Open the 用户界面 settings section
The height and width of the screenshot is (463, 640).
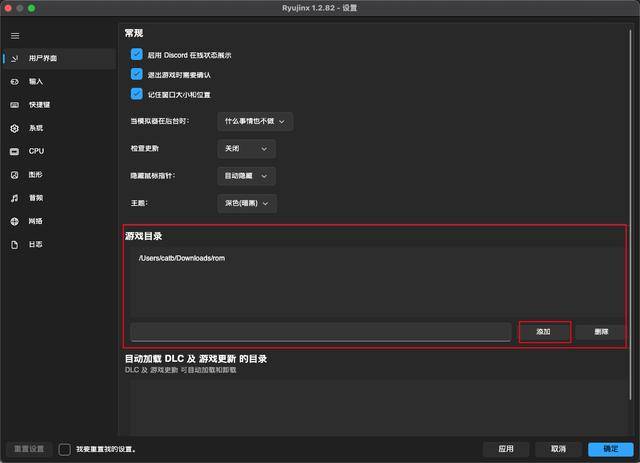[x=60, y=58]
